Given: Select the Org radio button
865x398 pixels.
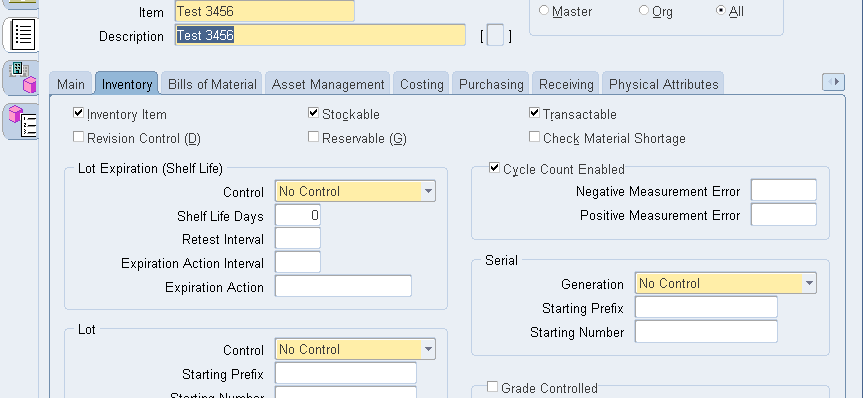Looking at the screenshot, I should [x=644, y=10].
